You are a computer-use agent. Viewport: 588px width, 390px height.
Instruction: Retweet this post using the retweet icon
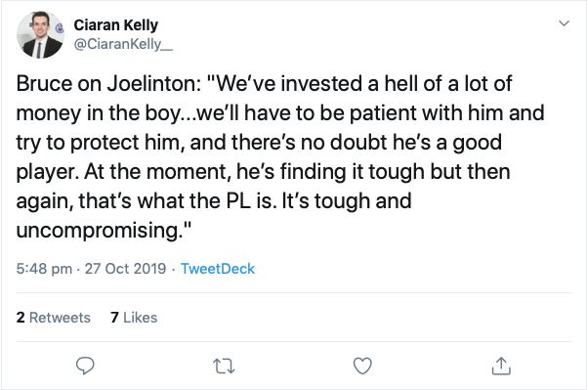[x=224, y=366]
